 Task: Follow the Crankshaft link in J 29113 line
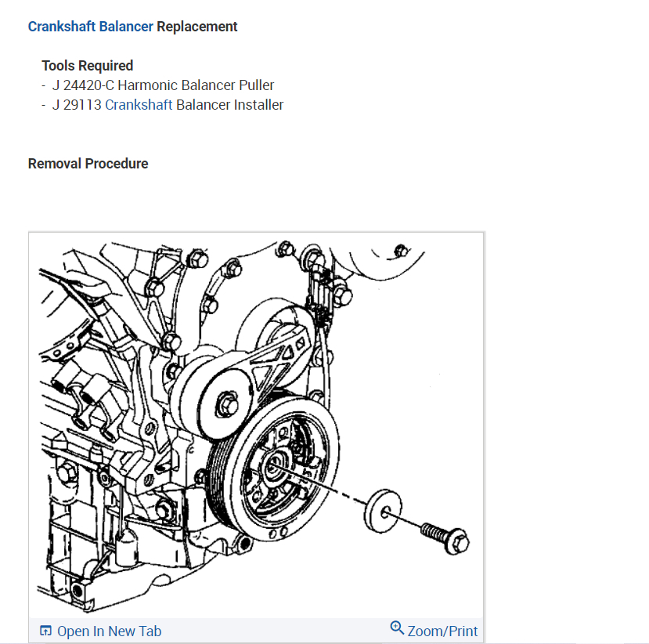(x=139, y=105)
